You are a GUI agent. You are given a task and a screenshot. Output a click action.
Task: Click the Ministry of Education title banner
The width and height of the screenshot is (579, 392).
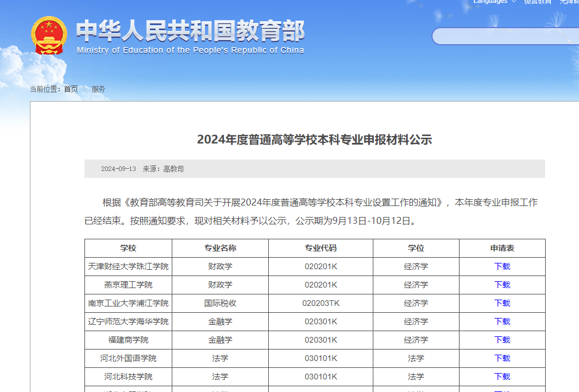(x=191, y=37)
